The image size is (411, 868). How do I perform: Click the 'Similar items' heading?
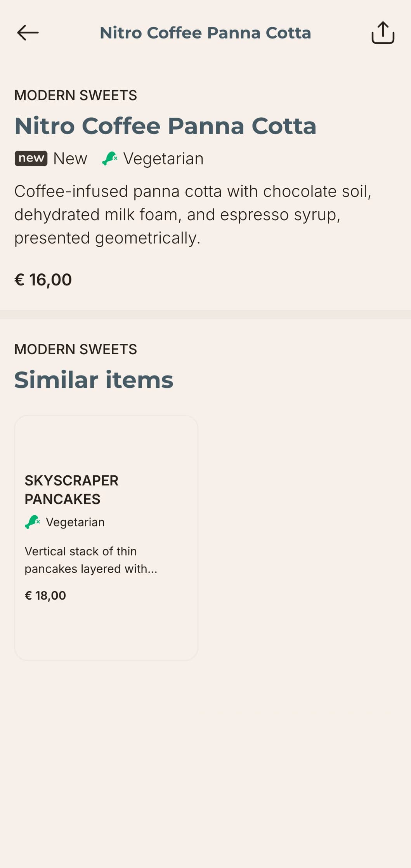click(94, 379)
